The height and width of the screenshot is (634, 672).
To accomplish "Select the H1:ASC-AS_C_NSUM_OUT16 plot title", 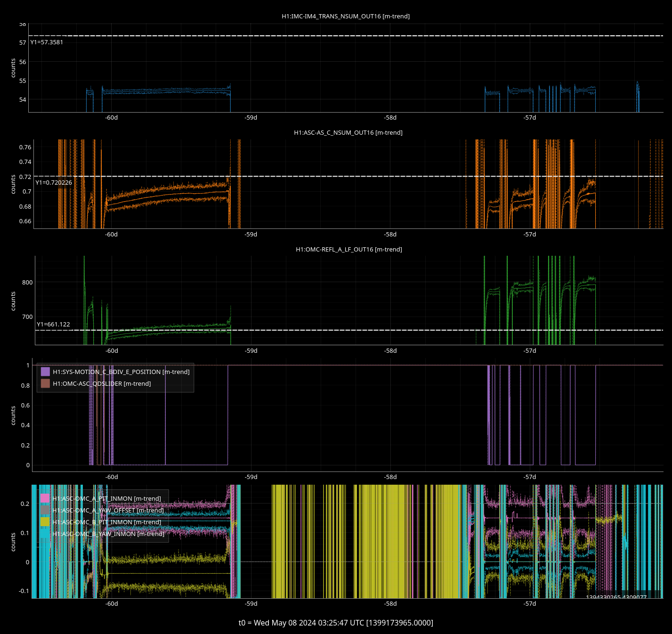I will (x=348, y=133).
